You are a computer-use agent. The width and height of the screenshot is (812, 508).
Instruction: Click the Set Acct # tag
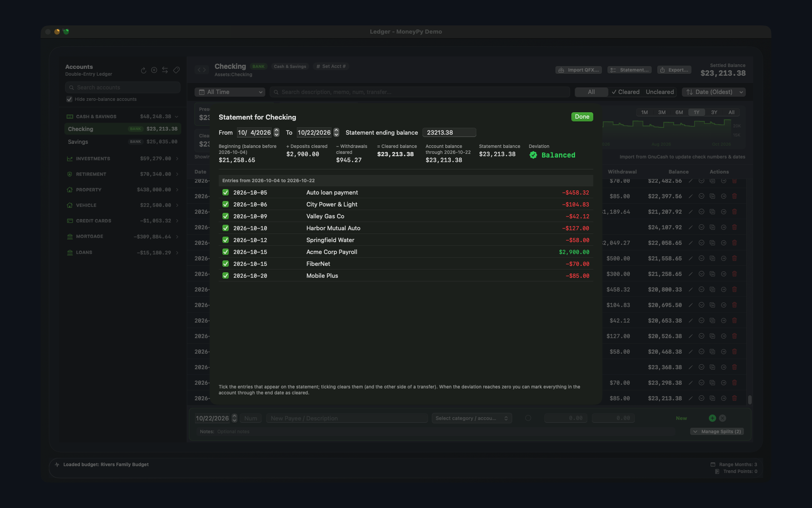tap(331, 67)
